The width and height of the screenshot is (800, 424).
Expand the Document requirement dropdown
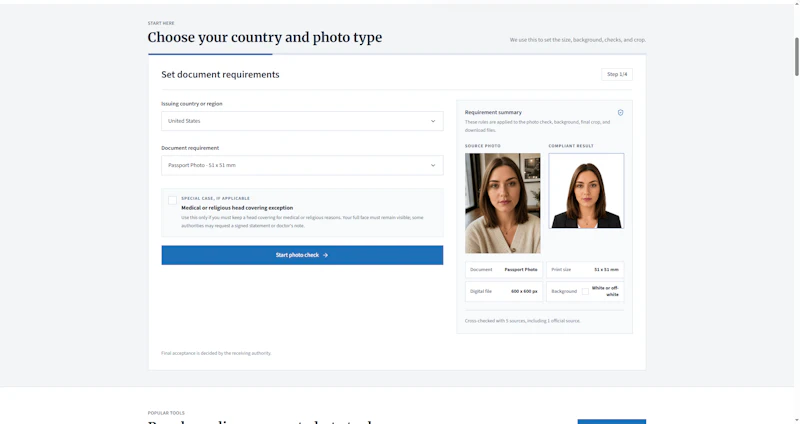[302, 165]
